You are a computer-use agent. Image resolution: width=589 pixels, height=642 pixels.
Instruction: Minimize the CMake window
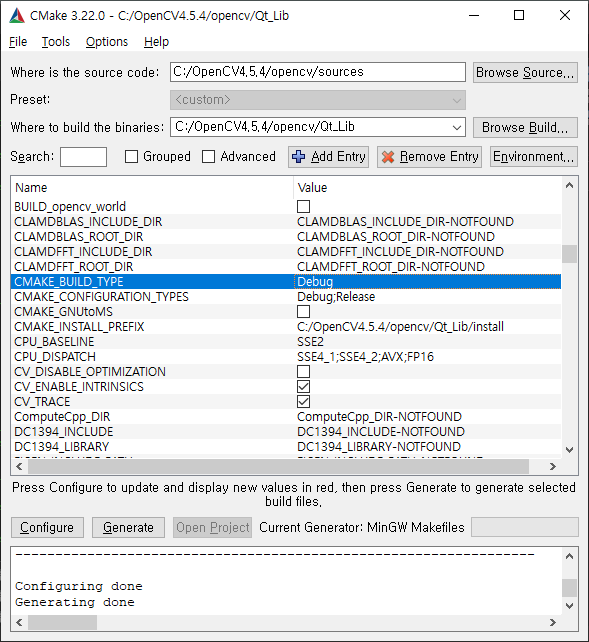(x=474, y=16)
